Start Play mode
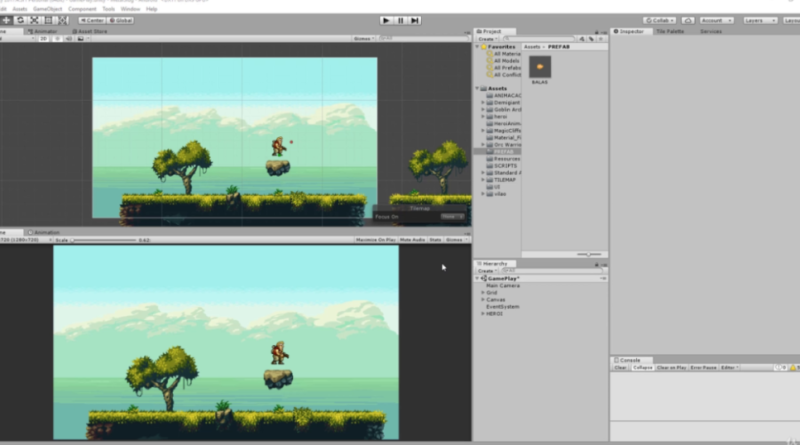800x445 pixels. pos(386,20)
